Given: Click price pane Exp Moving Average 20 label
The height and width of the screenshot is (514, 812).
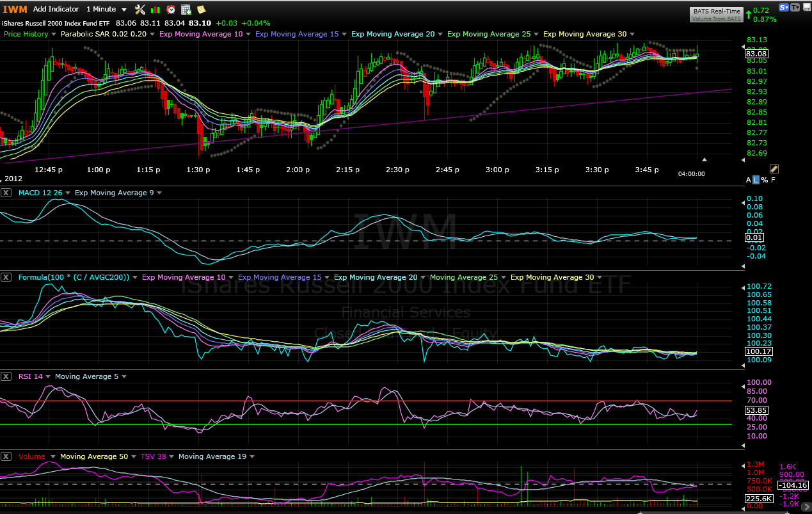Looking at the screenshot, I should click(393, 34).
